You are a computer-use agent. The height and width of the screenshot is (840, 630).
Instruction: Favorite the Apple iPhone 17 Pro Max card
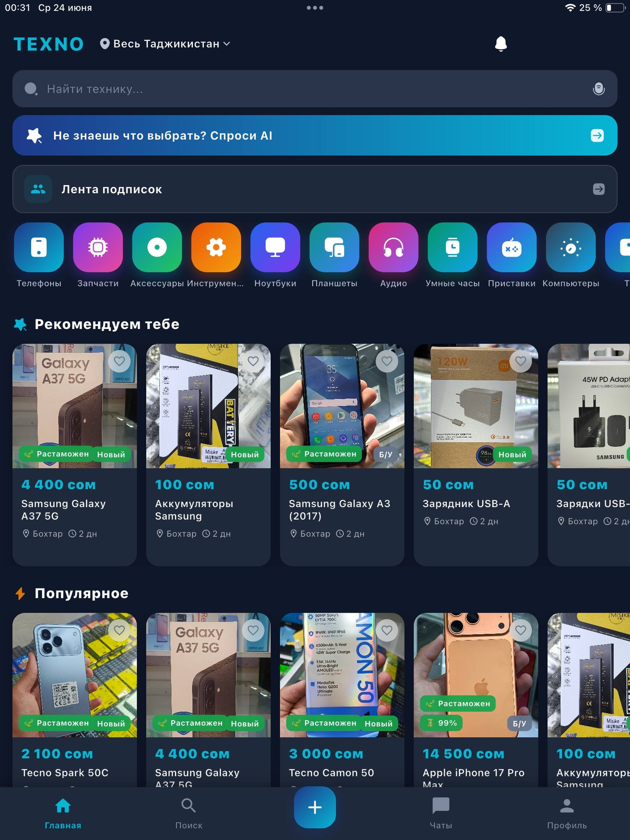click(520, 630)
